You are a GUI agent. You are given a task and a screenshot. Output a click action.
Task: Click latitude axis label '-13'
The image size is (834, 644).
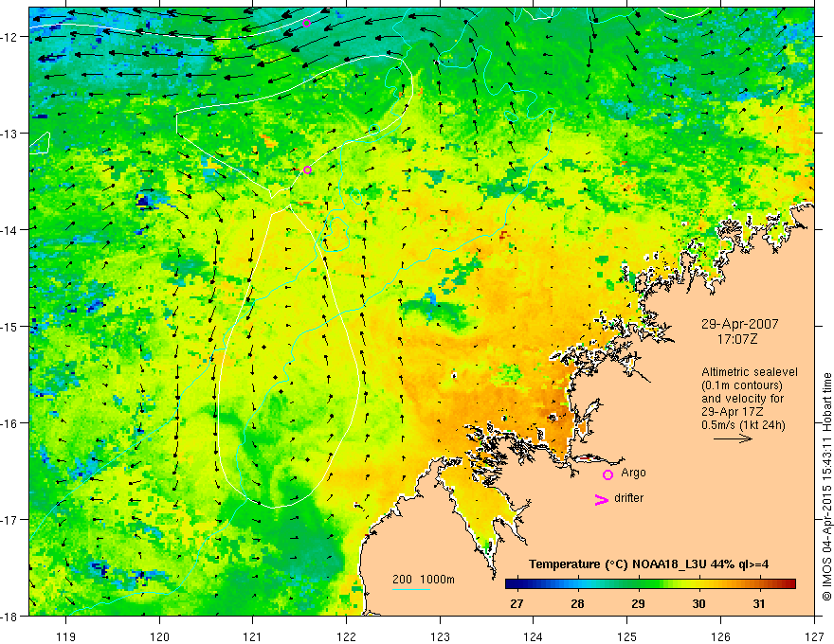9,134
